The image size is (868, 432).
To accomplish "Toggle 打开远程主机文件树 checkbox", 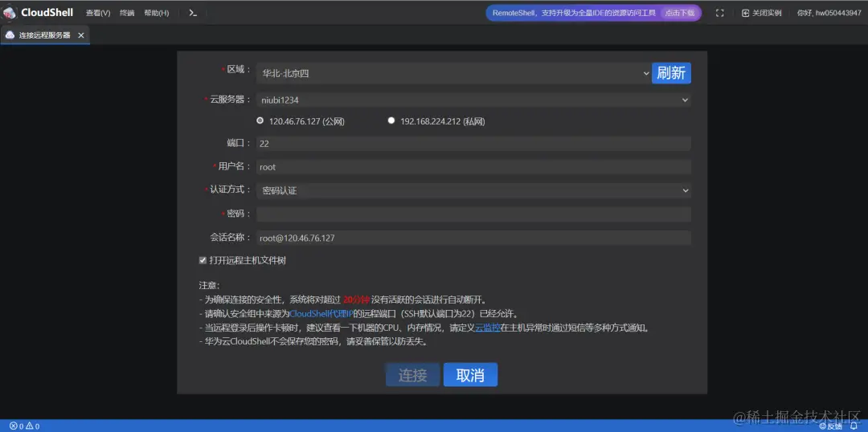I will coord(203,260).
